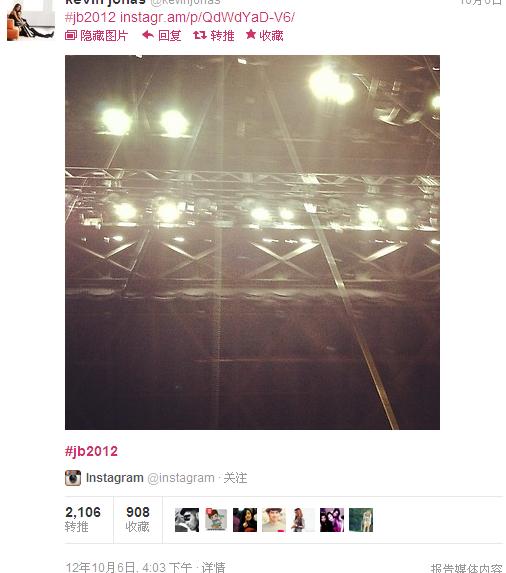
Task: Follow Instagram via 关注 link
Action: (235, 478)
